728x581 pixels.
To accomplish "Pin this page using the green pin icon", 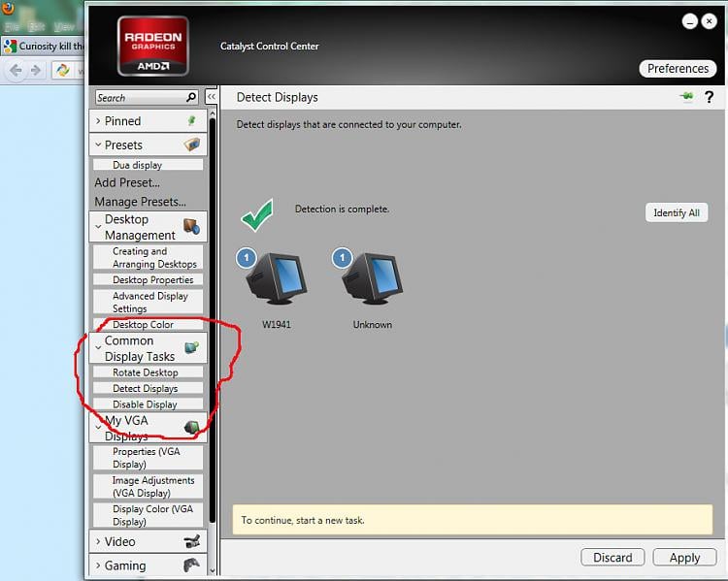I will click(686, 97).
